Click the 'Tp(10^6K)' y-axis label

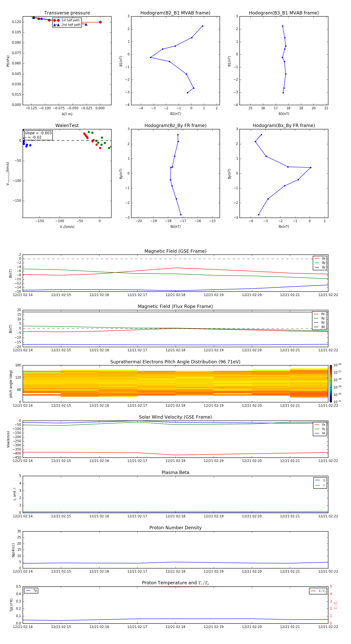pyautogui.click(x=11, y=605)
